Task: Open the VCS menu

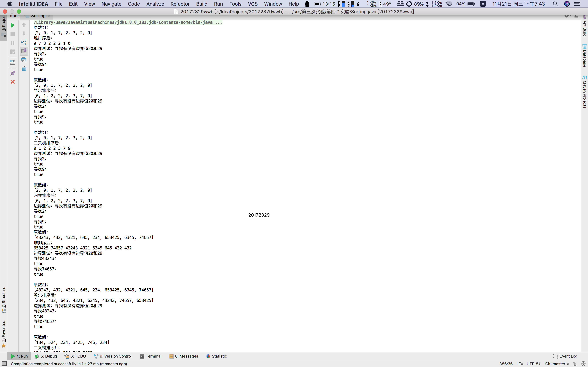Action: click(253, 4)
